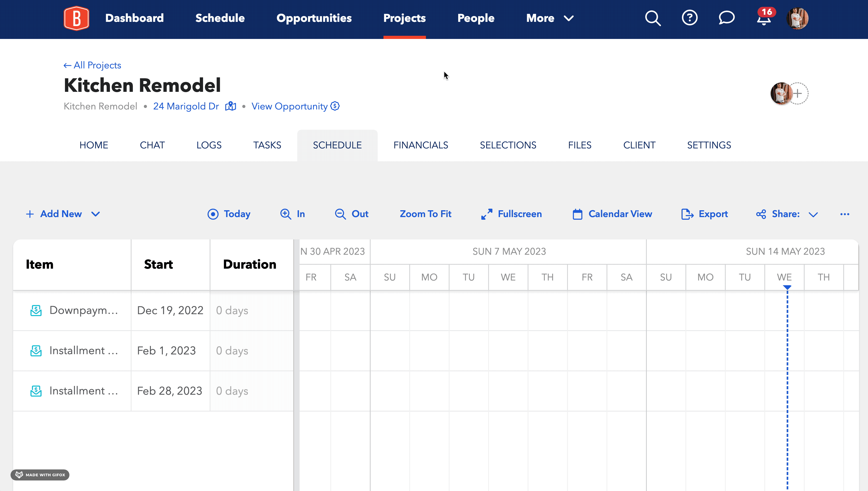Open global search

click(x=653, y=18)
